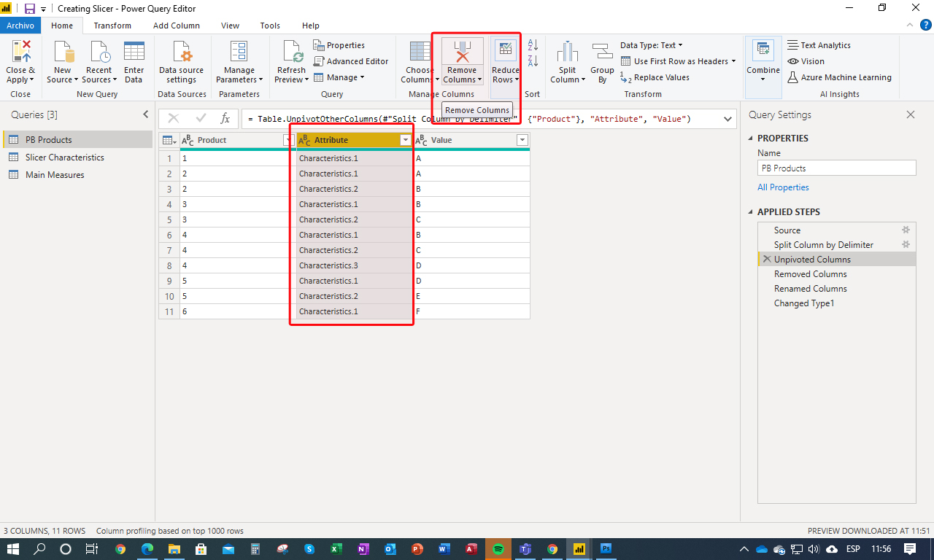934x560 pixels.
Task: Select the Removed Columns step
Action: pos(836,274)
